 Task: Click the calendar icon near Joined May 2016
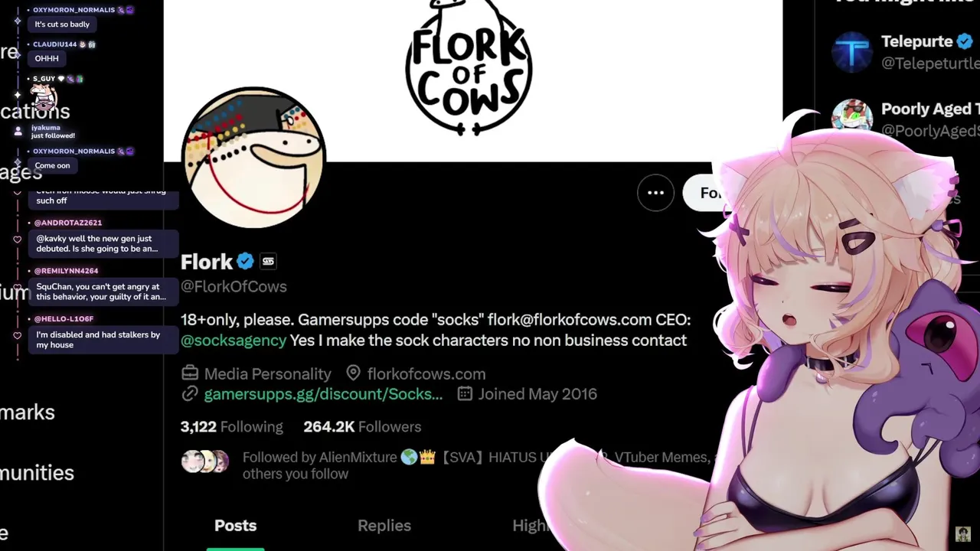click(465, 394)
